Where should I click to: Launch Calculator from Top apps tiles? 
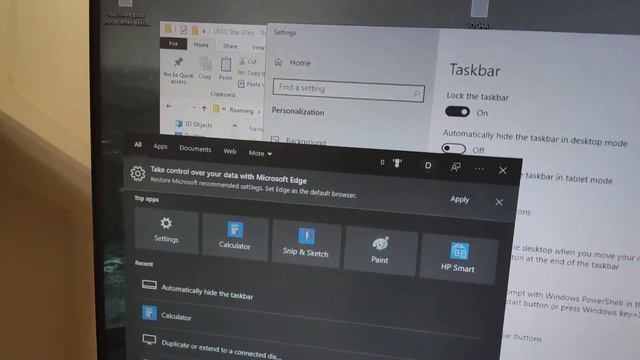point(235,236)
